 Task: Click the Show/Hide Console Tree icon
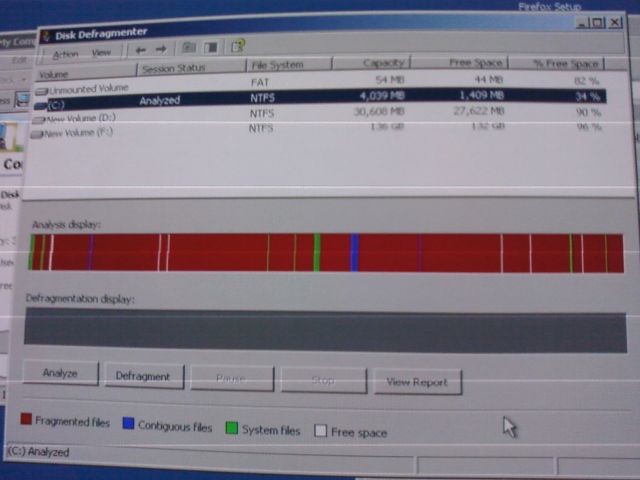click(x=211, y=47)
